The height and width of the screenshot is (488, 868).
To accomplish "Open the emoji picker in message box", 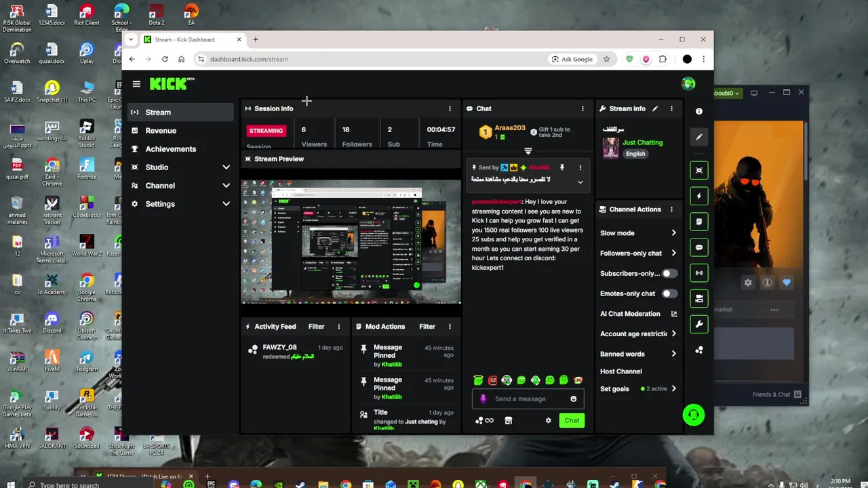I will (574, 399).
